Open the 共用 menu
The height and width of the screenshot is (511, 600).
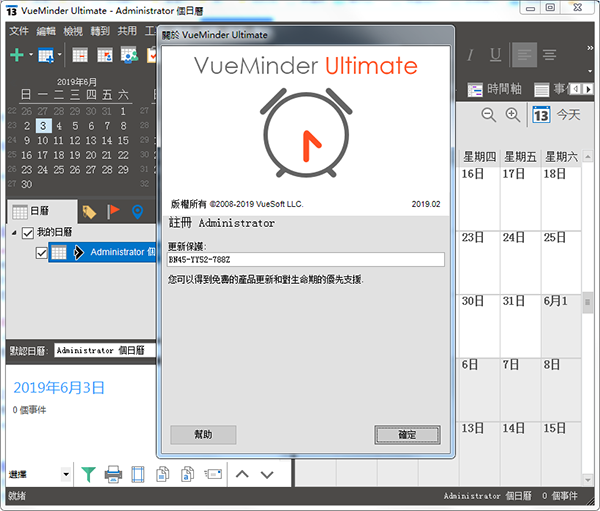pos(127,31)
